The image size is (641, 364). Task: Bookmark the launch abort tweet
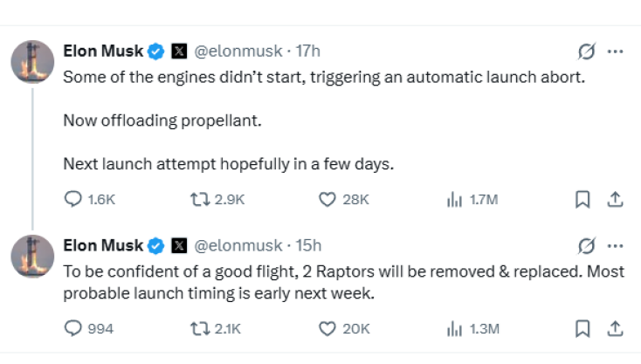coord(582,199)
